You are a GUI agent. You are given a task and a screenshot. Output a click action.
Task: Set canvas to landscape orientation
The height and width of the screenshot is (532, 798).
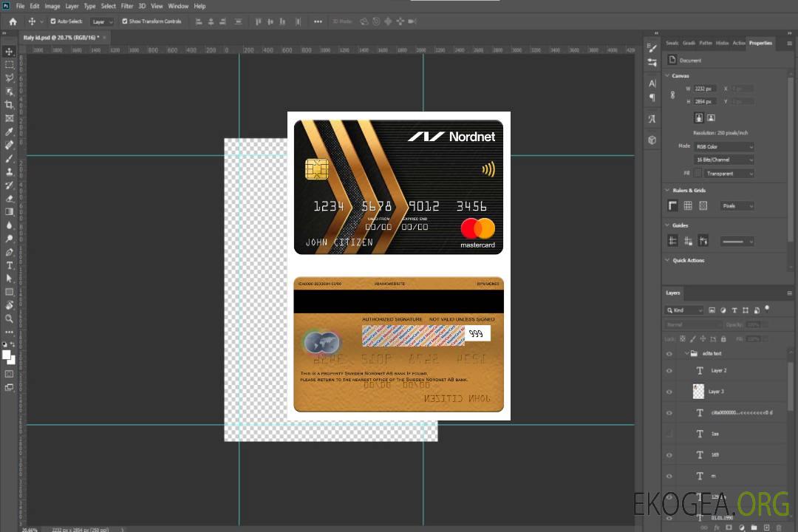[711, 117]
